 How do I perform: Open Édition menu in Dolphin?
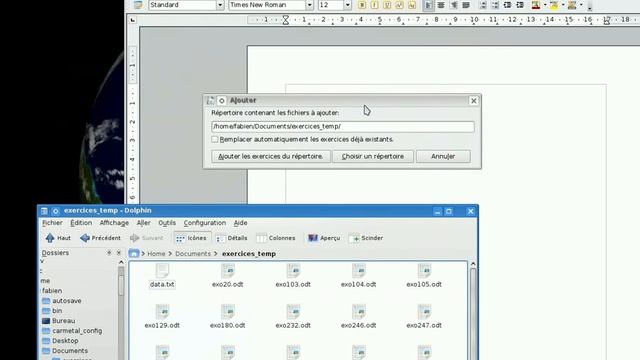(81, 223)
